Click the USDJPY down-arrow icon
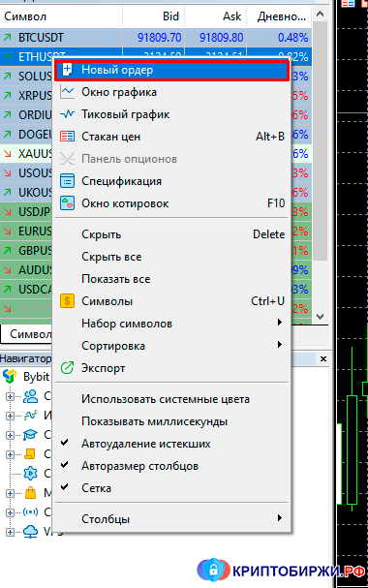The image size is (368, 588). coord(7,211)
